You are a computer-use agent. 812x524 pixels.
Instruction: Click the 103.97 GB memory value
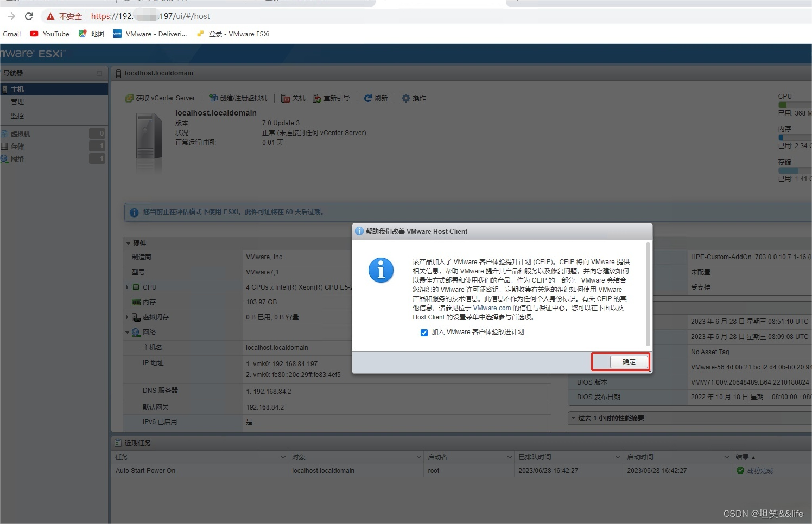[261, 302]
